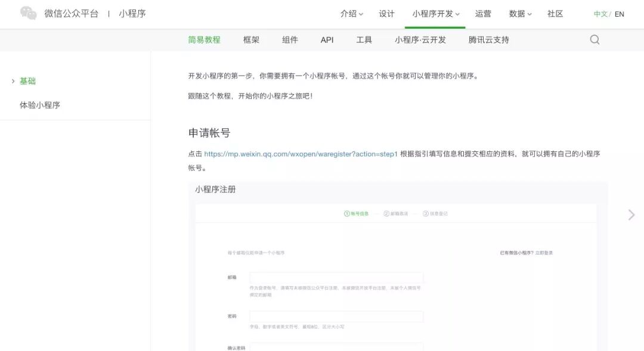This screenshot has width=644, height=351.
Task: Click the 密码 input field in the image
Action: click(x=336, y=316)
